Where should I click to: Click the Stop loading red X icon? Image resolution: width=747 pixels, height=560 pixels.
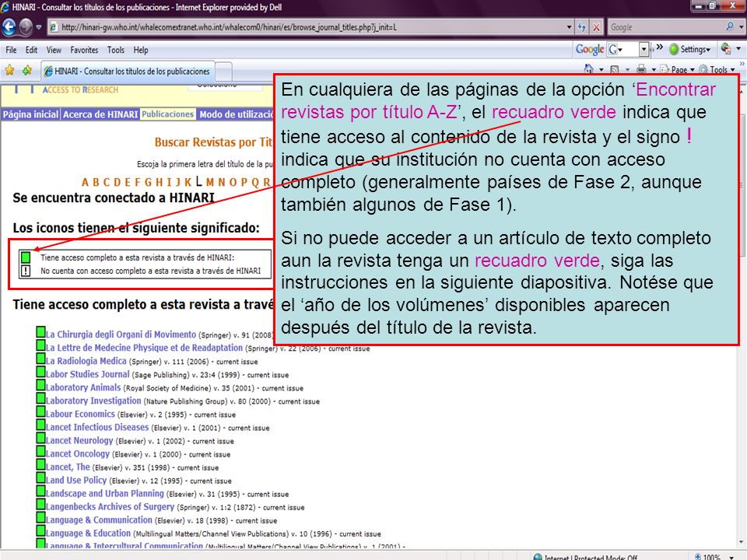coord(596,27)
